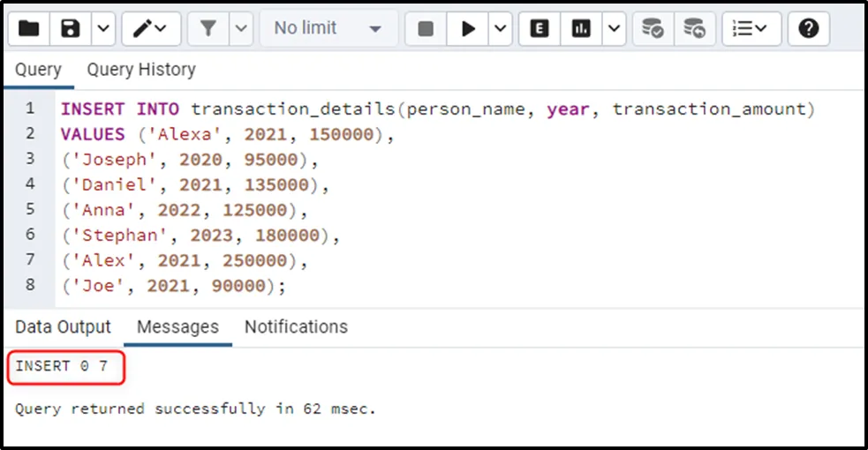Image resolution: width=868 pixels, height=450 pixels.
Task: Click the Commit transaction icon
Action: click(653, 29)
